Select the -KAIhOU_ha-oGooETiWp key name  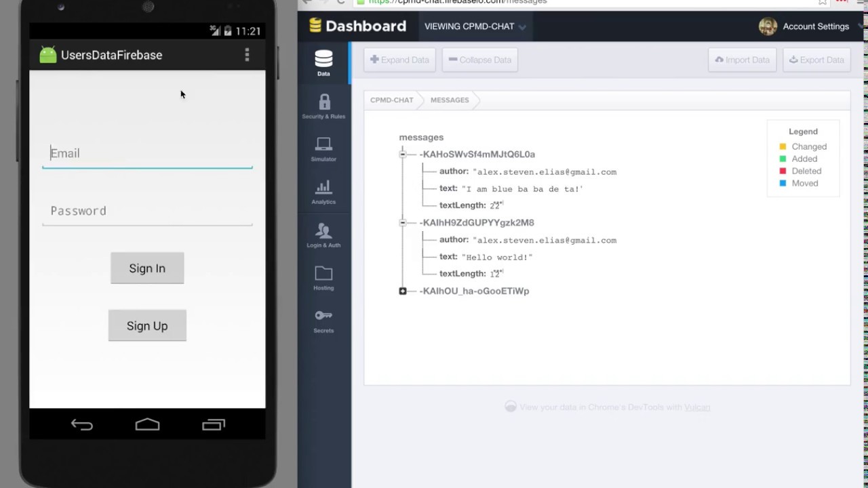pos(474,291)
